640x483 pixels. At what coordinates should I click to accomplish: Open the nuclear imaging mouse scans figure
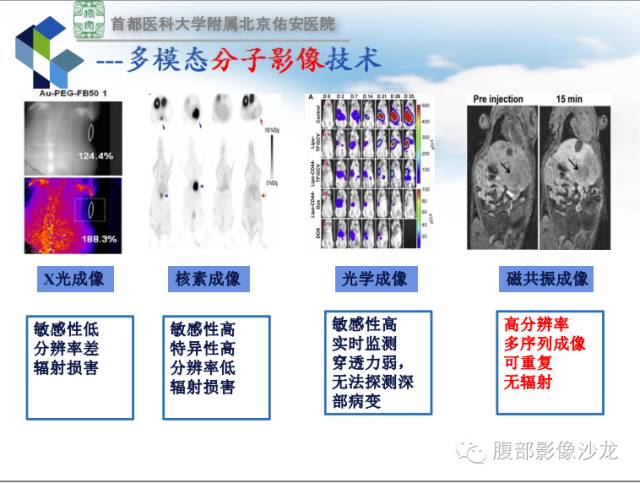pyautogui.click(x=214, y=171)
